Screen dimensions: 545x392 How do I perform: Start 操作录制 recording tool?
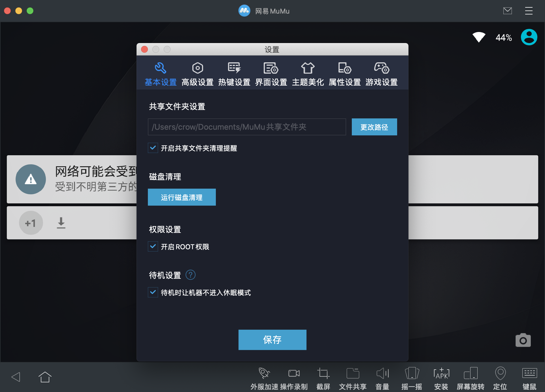[294, 379]
